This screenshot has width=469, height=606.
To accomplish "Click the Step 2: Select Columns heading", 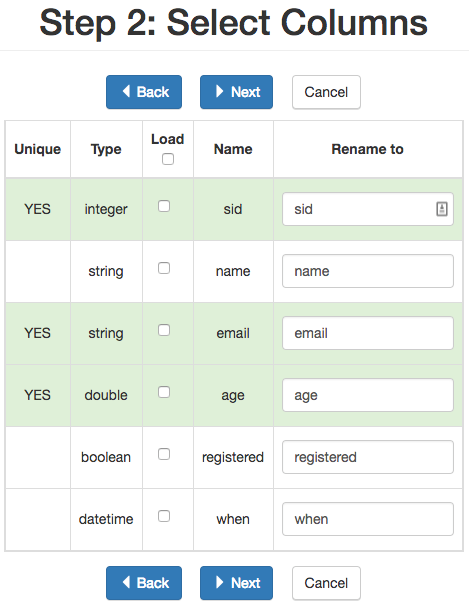I will (234, 23).
